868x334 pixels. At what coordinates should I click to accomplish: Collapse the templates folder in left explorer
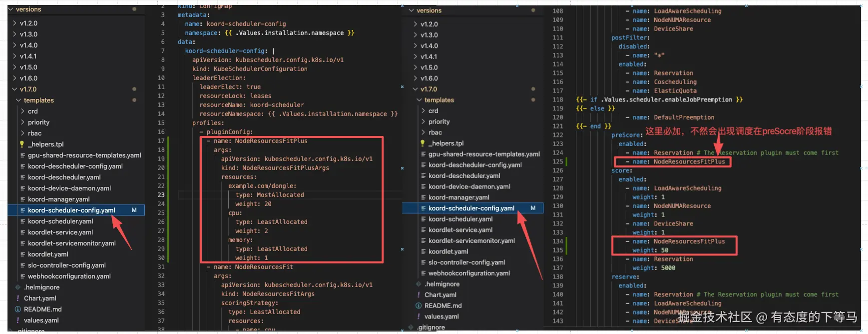pos(19,100)
